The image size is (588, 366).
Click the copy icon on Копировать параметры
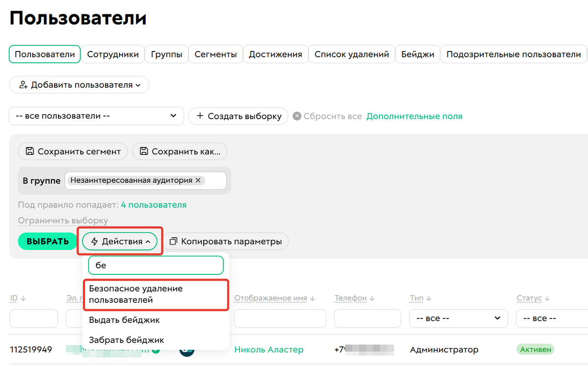pos(174,241)
